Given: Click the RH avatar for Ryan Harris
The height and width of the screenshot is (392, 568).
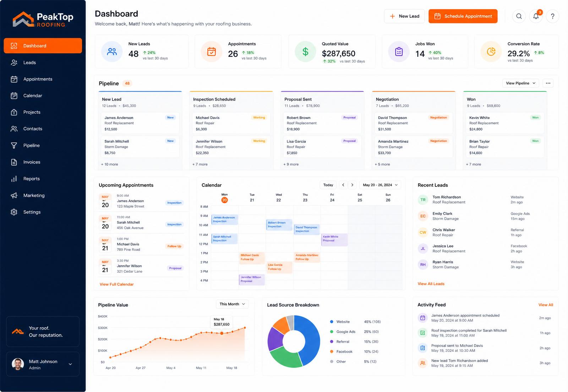Looking at the screenshot, I should tap(423, 265).
